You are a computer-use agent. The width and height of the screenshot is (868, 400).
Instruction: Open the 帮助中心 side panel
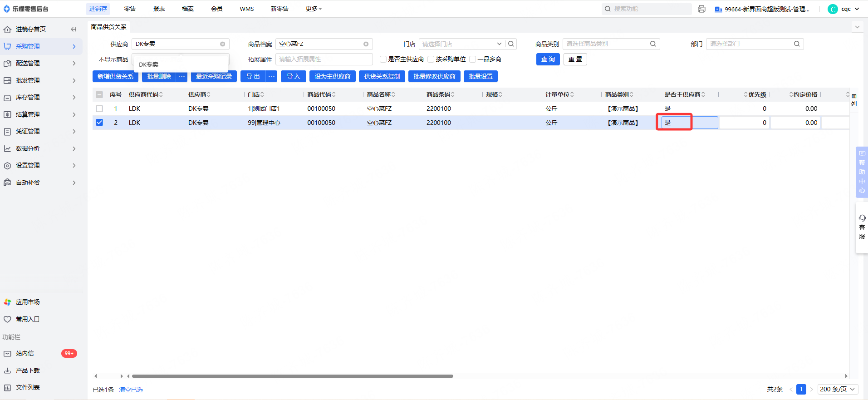pyautogui.click(x=862, y=172)
